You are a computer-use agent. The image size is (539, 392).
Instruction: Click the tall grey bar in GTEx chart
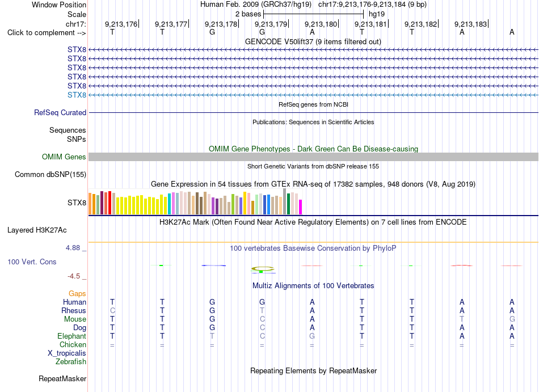click(284, 201)
